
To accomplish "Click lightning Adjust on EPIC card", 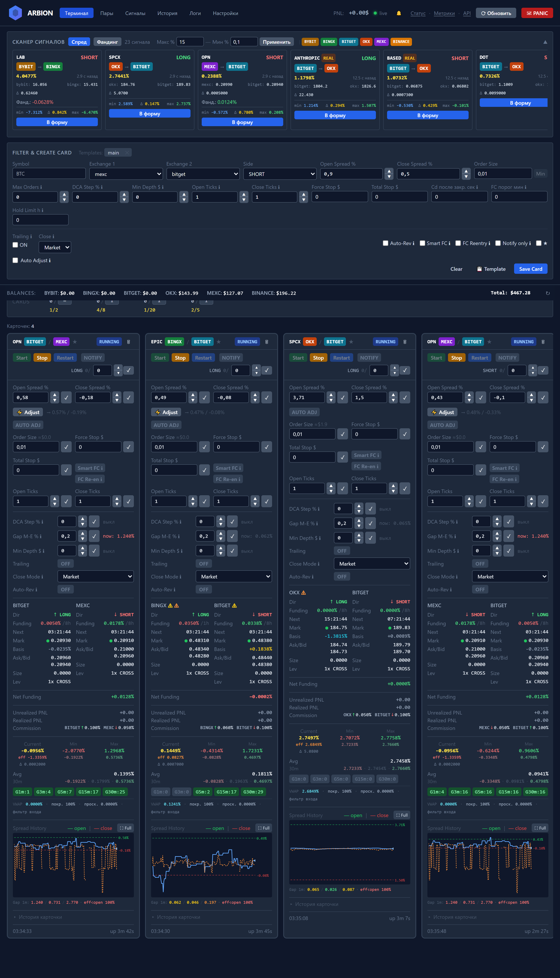I will pos(166,412).
